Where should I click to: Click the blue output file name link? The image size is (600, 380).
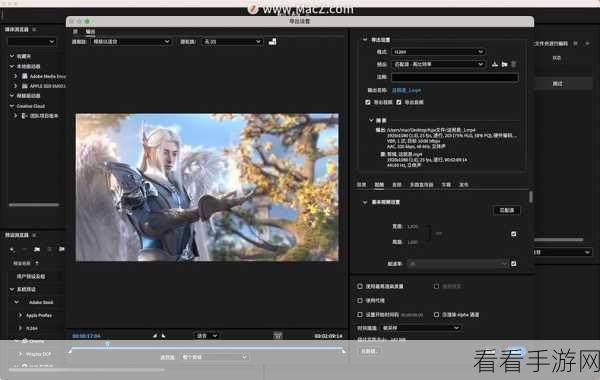406,90
